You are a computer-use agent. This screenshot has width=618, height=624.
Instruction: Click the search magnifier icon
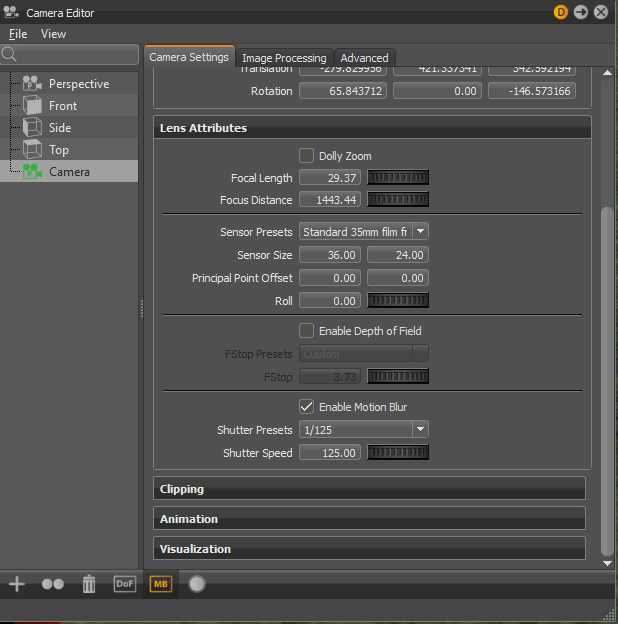click(x=9, y=54)
